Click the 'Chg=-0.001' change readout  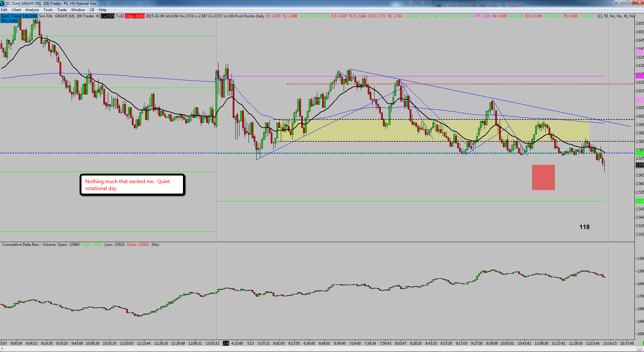click(x=135, y=16)
